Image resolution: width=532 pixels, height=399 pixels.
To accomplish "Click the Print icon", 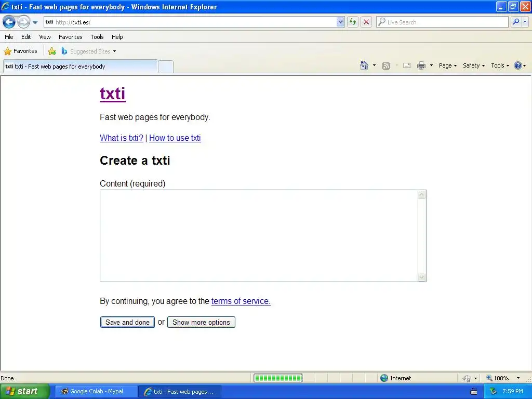I will [x=421, y=66].
